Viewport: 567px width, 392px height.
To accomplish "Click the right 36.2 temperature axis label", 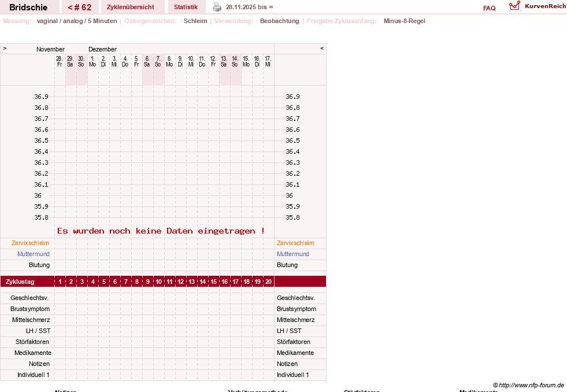I will click(x=292, y=173).
